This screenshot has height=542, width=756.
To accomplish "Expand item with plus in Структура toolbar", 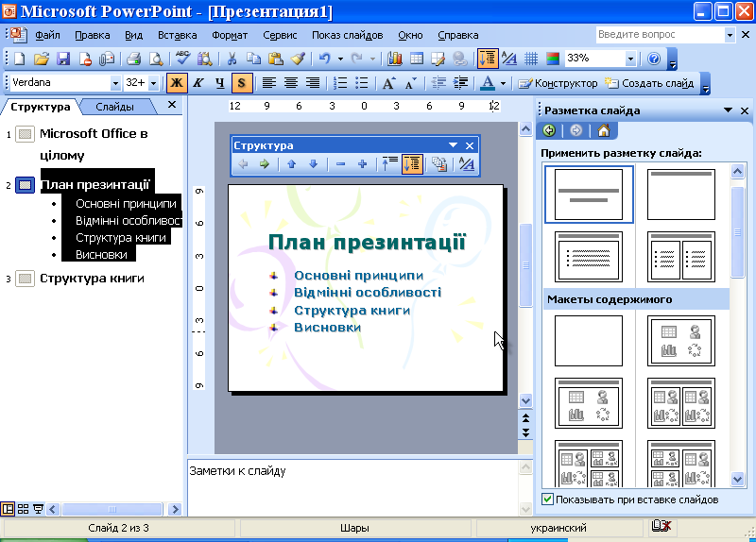I will pos(363,164).
